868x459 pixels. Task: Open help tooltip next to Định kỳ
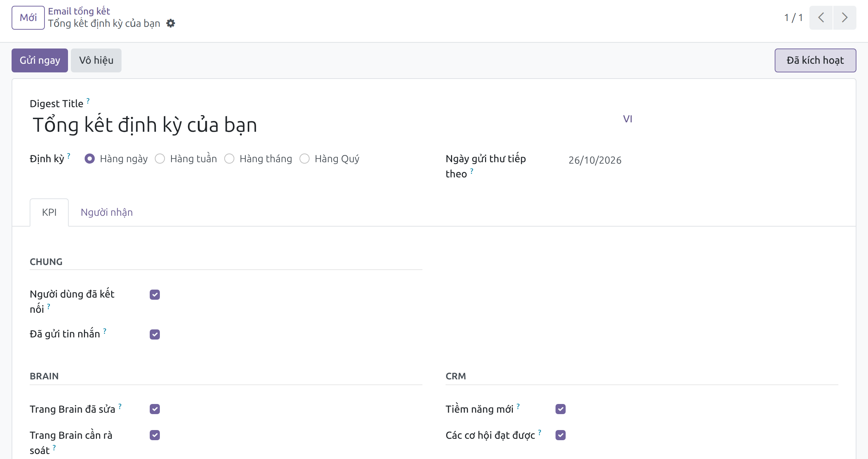(69, 156)
